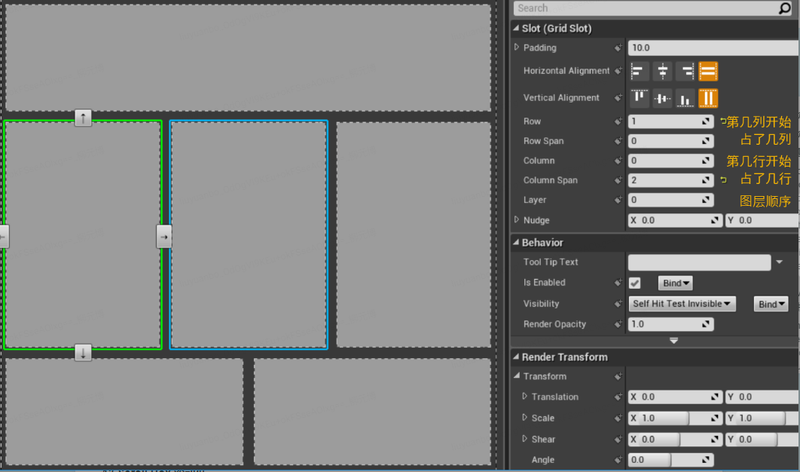The width and height of the screenshot is (800, 472).
Task: Click the search magnifier icon
Action: coord(784,8)
